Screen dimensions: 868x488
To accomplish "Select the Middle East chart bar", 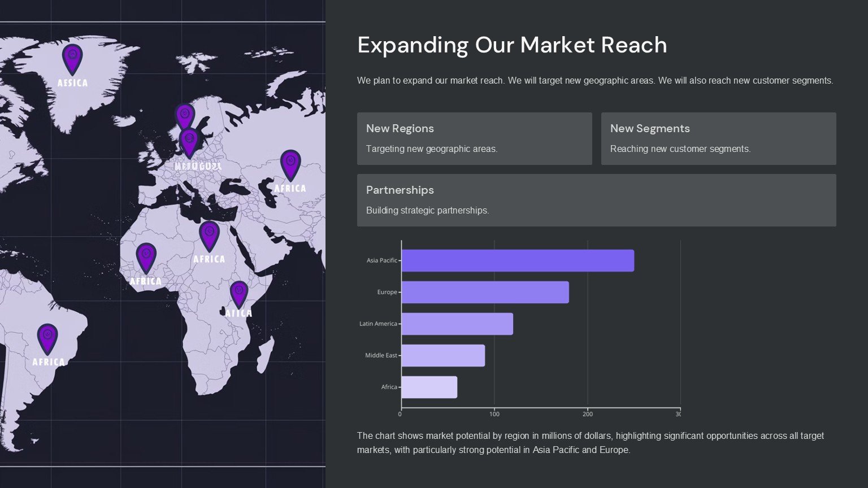I will [x=443, y=355].
